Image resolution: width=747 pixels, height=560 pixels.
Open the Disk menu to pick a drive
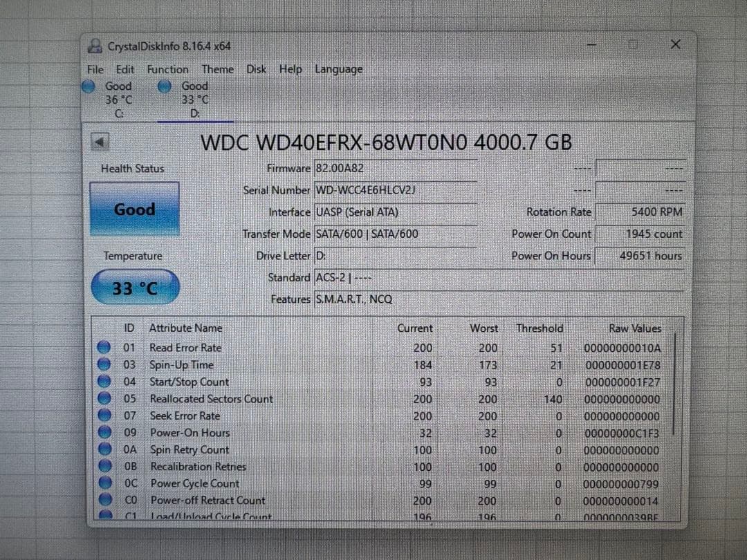point(256,69)
